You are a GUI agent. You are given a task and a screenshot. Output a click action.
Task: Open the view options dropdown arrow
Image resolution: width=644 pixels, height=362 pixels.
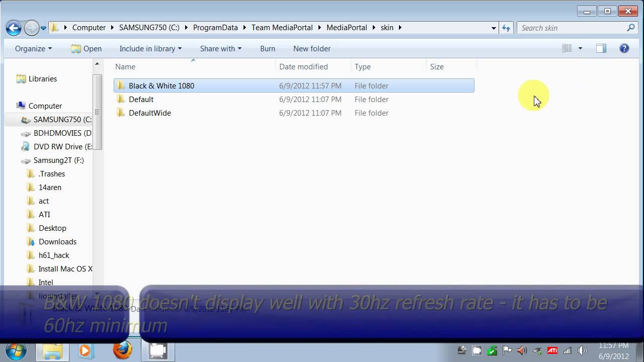(580, 48)
